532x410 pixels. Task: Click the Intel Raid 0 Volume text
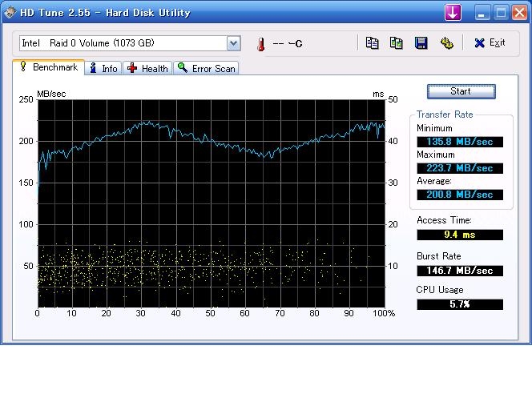(88, 43)
